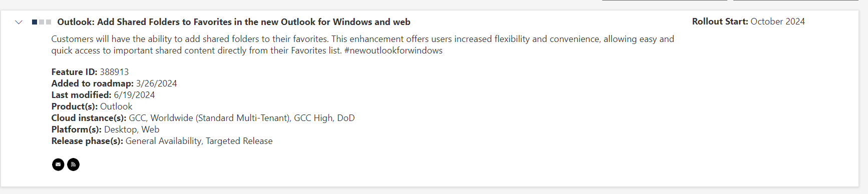868x194 pixels.
Task: Click the email share icon
Action: click(x=58, y=164)
